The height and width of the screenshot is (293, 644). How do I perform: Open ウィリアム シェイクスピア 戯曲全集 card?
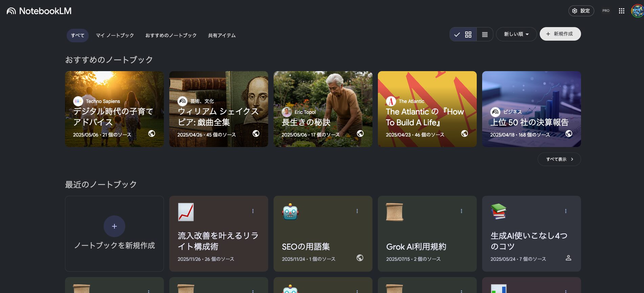coord(219,109)
